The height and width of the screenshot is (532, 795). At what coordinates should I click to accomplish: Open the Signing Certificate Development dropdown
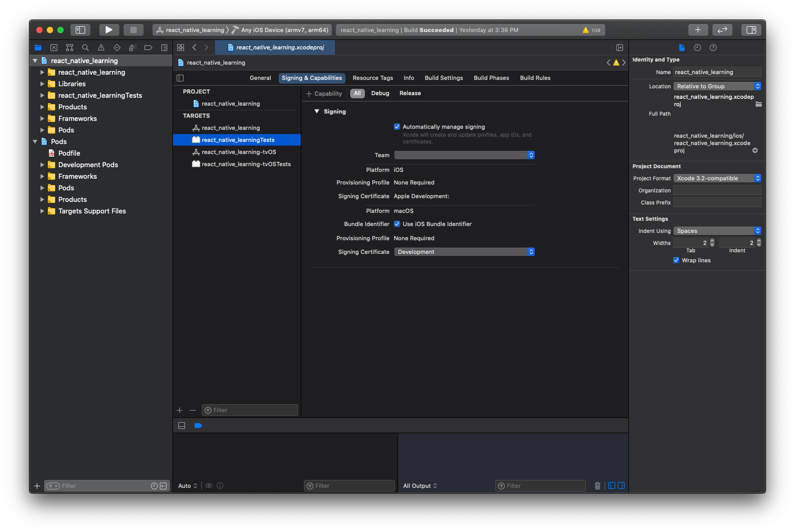[x=464, y=252]
